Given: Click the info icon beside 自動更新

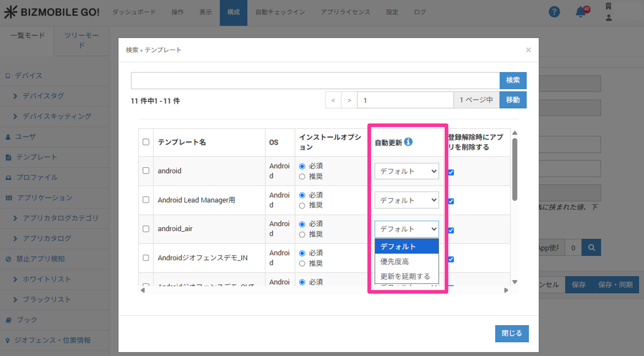Looking at the screenshot, I should coord(408,142).
